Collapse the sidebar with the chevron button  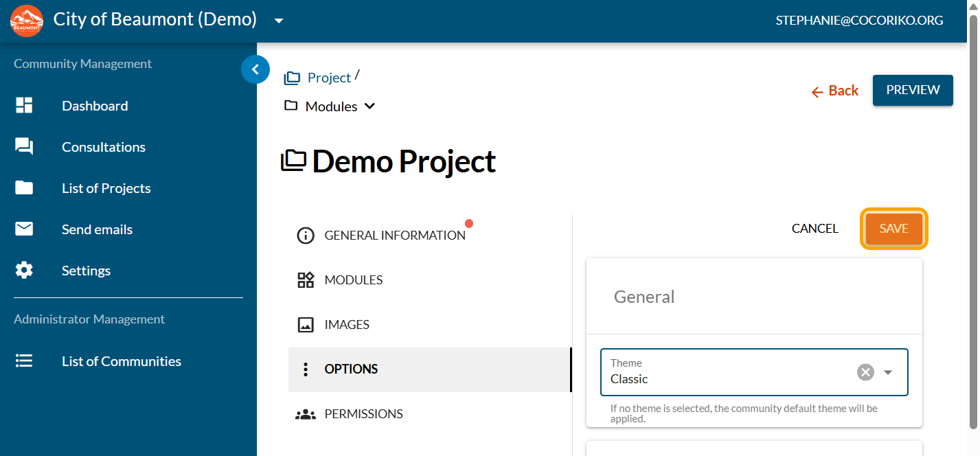[x=255, y=69]
